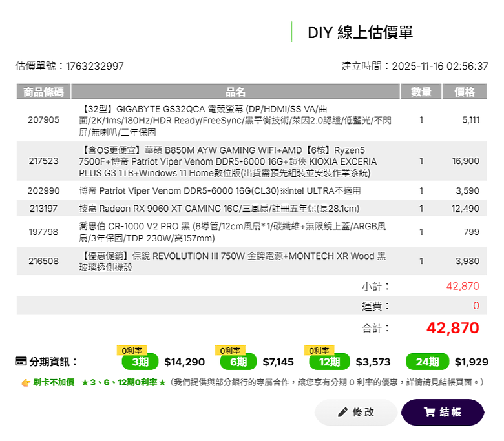
Task: Select the 3期 installment badge
Action: [x=140, y=362]
